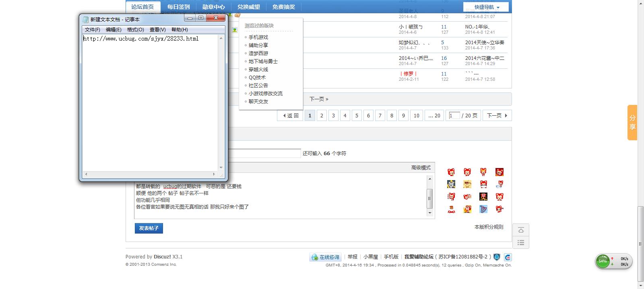This screenshot has width=644, height=289.
Task: Open 社区公告 board link
Action: [258, 86]
